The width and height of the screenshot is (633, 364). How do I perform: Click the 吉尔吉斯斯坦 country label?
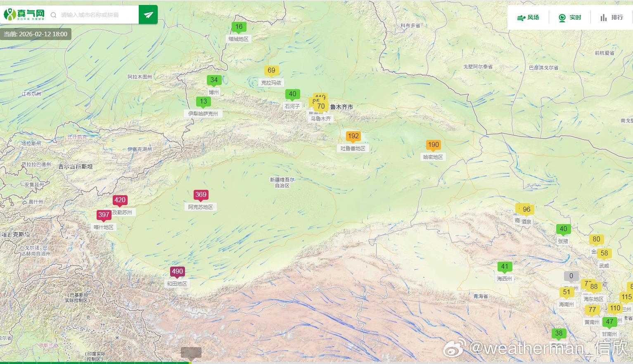click(76, 167)
